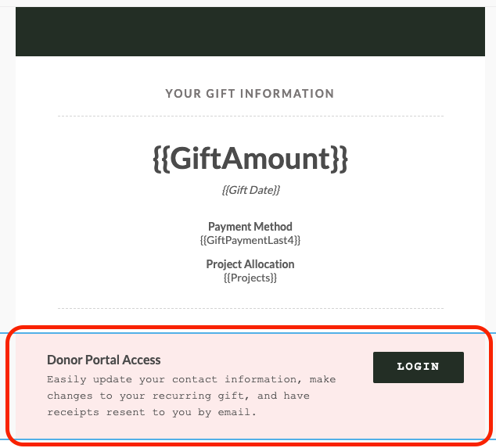Viewport: 496px width, 448px height.
Task: Click the dashed divider below gift information heading
Action: pos(250,116)
